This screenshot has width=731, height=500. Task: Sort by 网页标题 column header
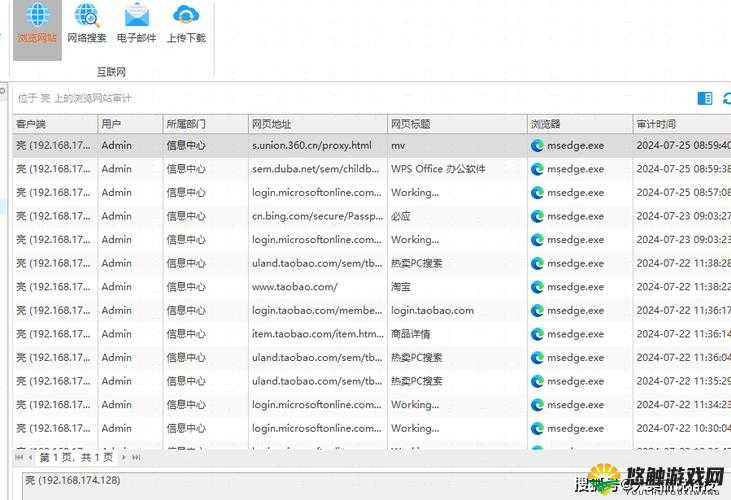457,124
